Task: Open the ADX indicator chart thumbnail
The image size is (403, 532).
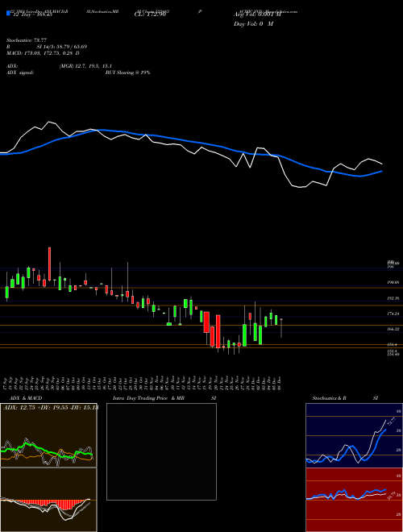Action: [x=48, y=435]
